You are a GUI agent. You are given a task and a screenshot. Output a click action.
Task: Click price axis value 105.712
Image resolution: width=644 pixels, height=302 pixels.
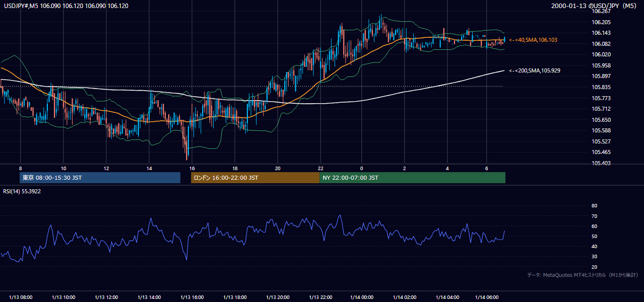coord(601,109)
